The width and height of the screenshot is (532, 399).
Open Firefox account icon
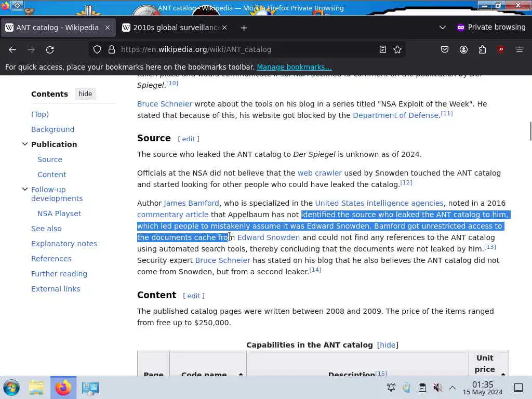point(463,49)
